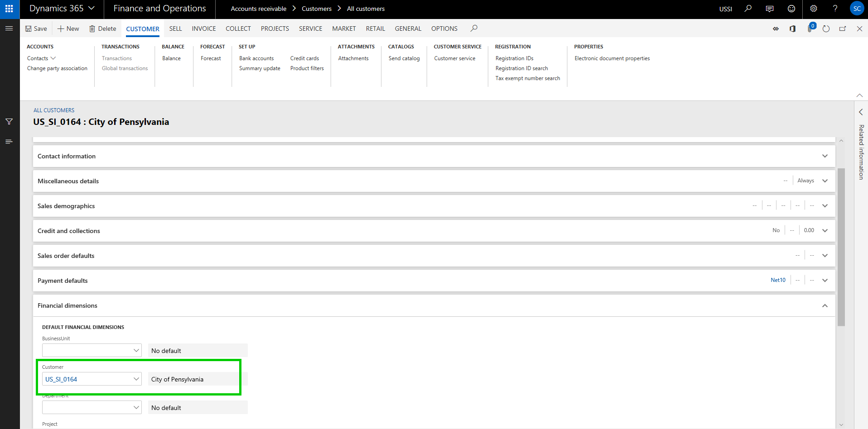Click the Customer dimension field US_SI_0164
868x429 pixels.
point(87,379)
